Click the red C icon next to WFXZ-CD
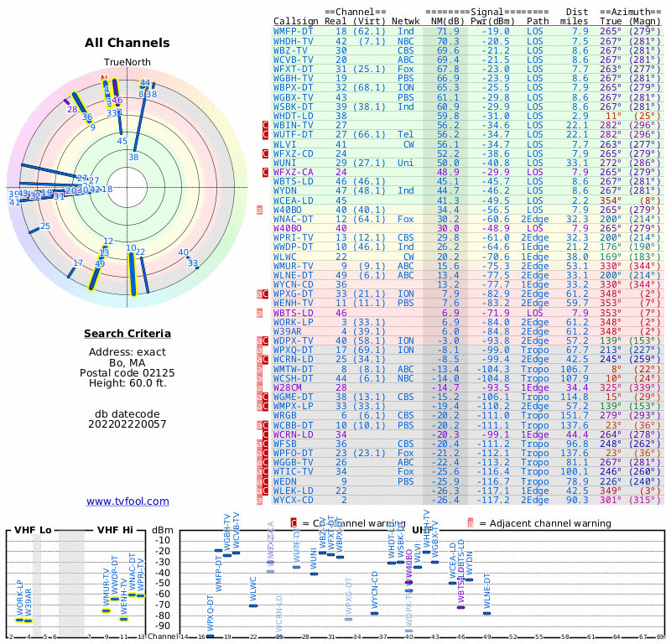671x644 pixels. coord(265,153)
